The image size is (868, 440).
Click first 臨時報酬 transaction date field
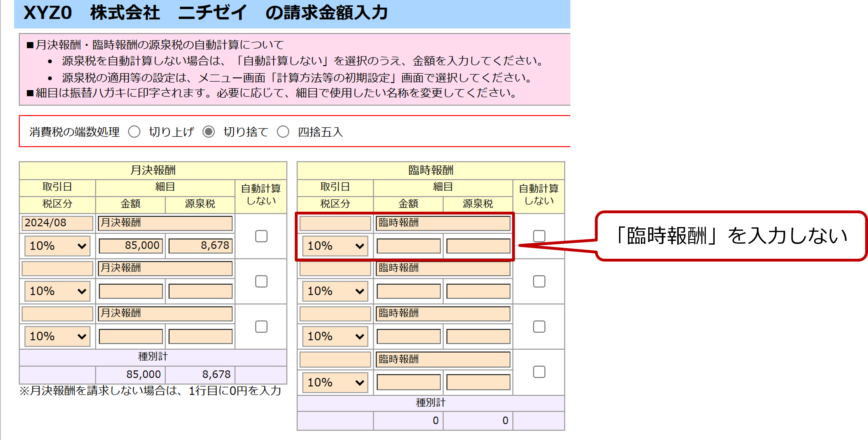click(x=335, y=223)
